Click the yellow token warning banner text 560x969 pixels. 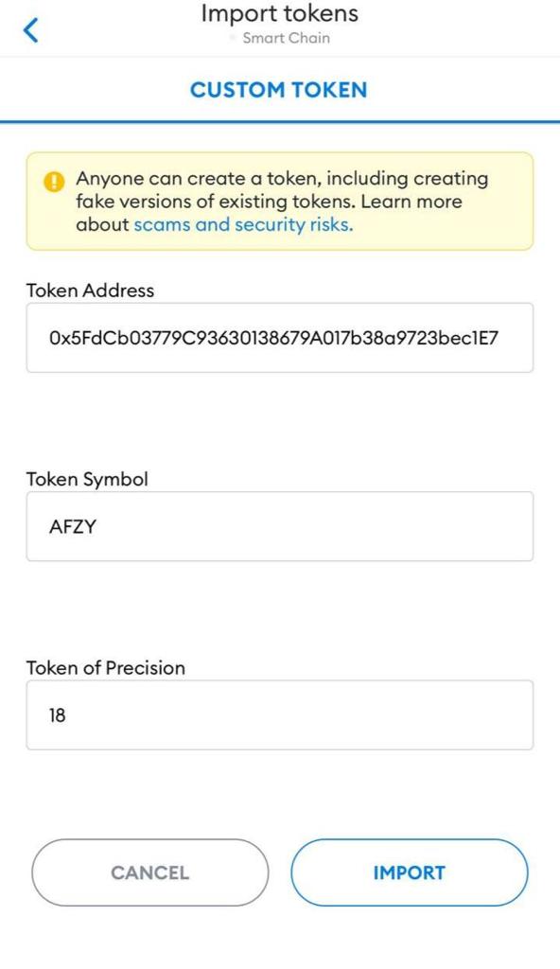[282, 202]
